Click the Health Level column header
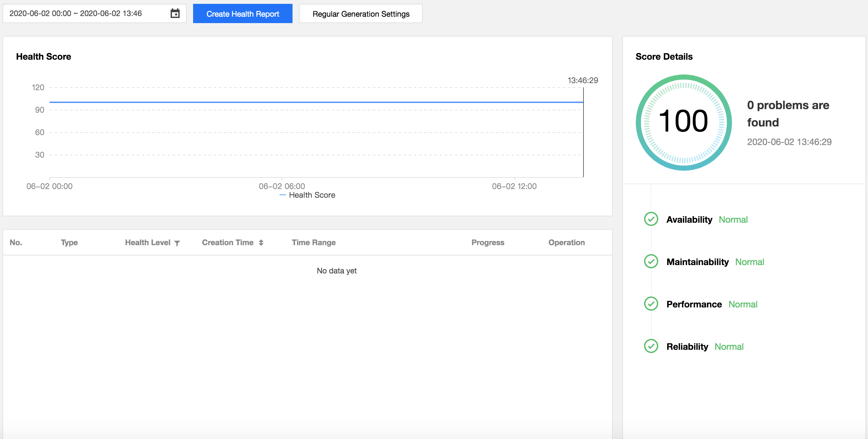The width and height of the screenshot is (868, 439). [148, 242]
